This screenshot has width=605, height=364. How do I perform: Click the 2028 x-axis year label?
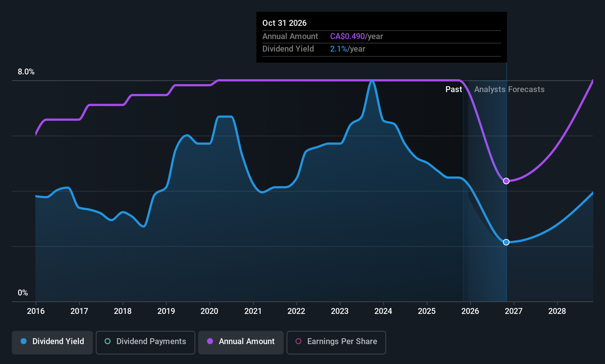[x=557, y=311]
